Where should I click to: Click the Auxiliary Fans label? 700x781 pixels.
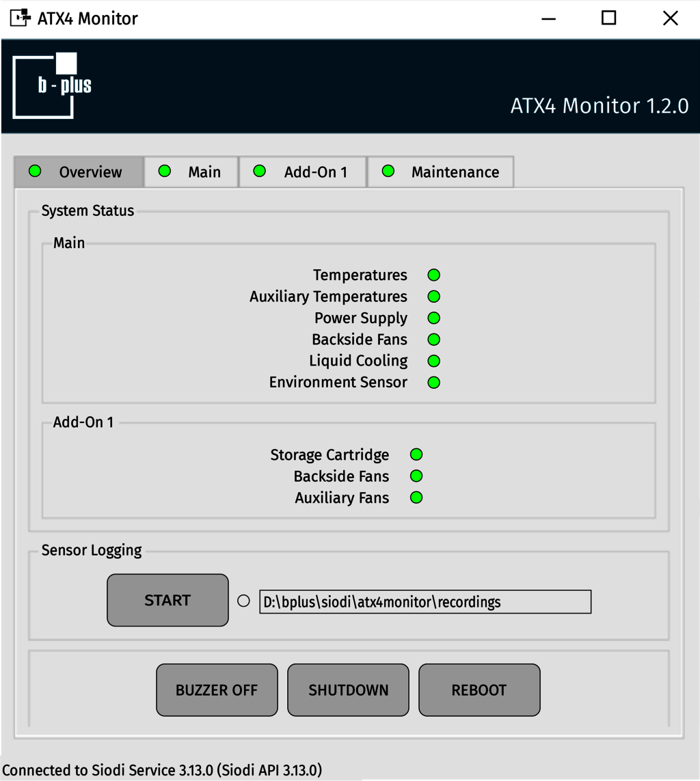click(342, 497)
